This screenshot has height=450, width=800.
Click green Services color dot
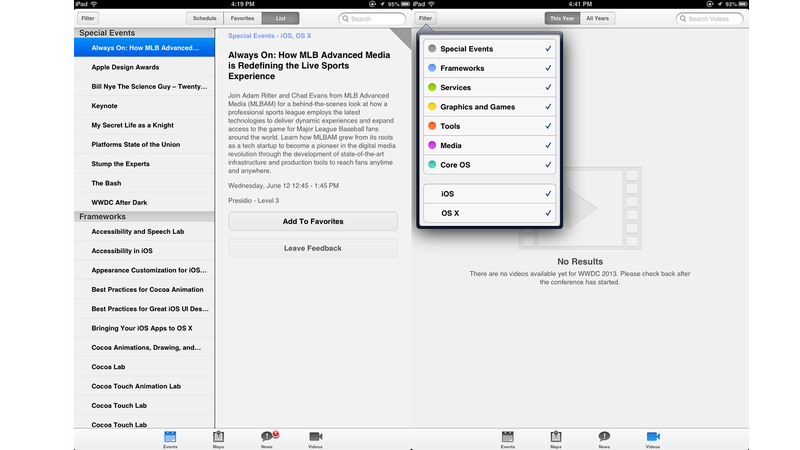[x=432, y=87]
